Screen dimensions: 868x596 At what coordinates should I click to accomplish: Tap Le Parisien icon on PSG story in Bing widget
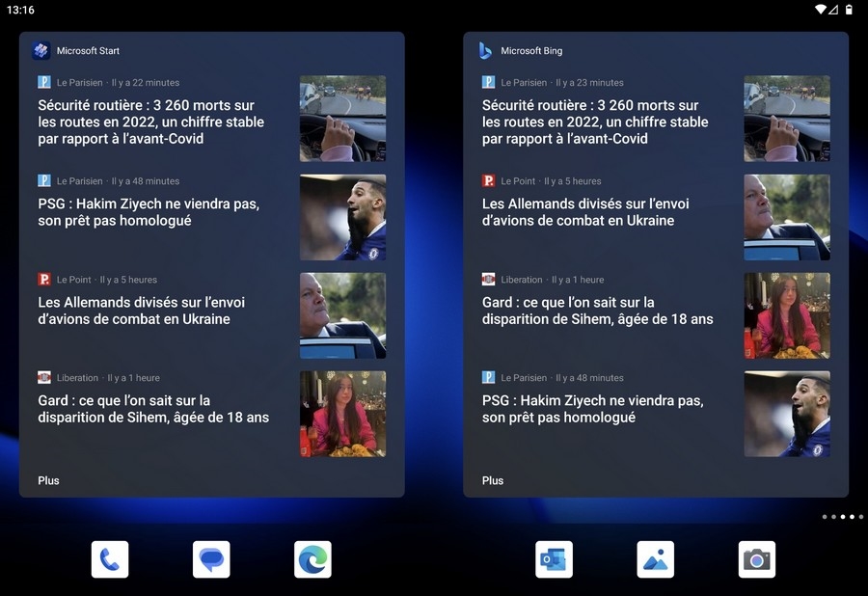click(x=488, y=377)
